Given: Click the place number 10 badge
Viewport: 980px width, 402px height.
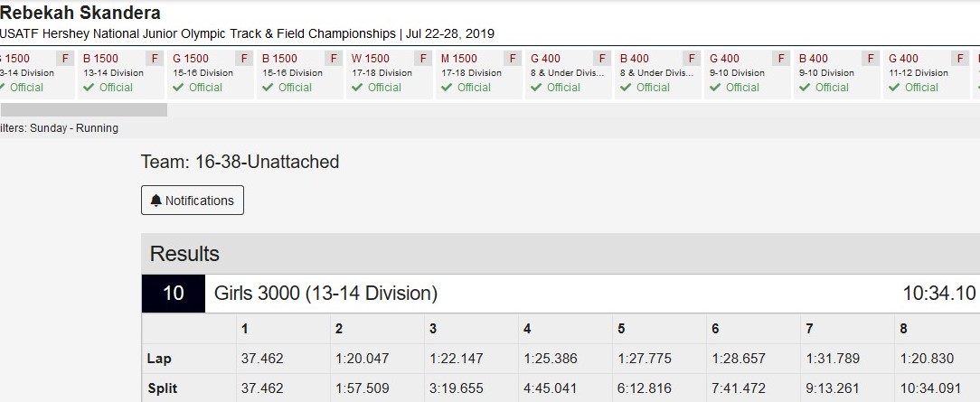Looking at the screenshot, I should [173, 294].
